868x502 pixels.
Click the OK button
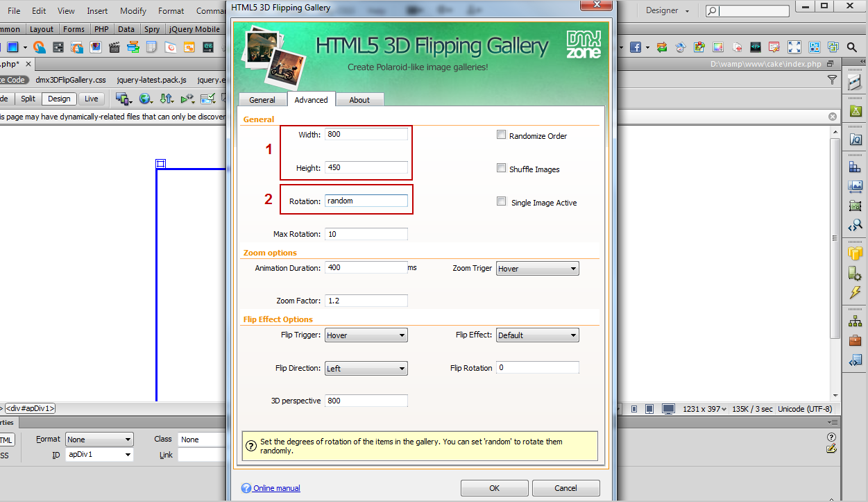click(494, 488)
